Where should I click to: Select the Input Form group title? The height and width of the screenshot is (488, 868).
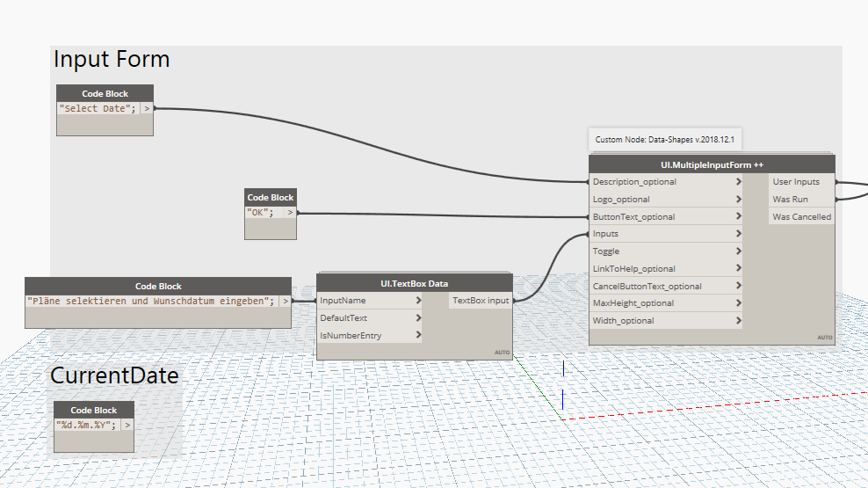pyautogui.click(x=112, y=59)
